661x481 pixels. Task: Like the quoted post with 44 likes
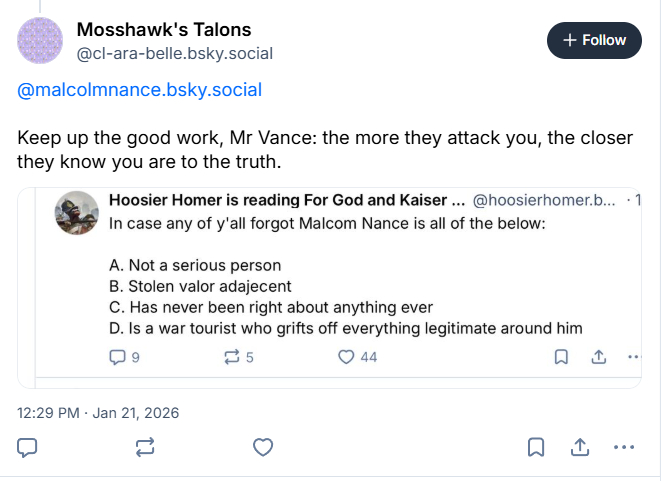pyautogui.click(x=347, y=356)
